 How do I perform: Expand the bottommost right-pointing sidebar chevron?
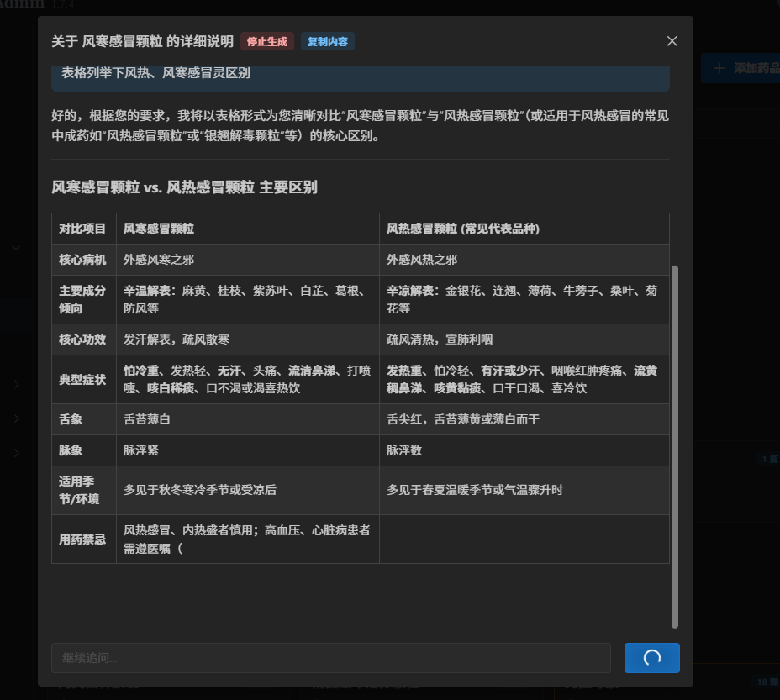[x=16, y=453]
